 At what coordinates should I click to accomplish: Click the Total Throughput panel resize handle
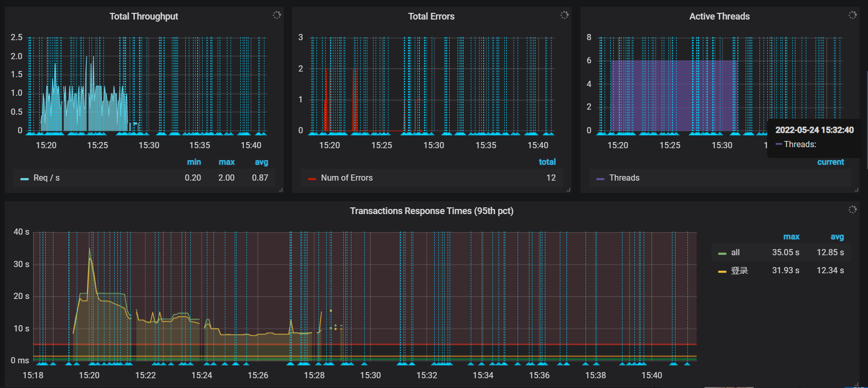pos(281,190)
